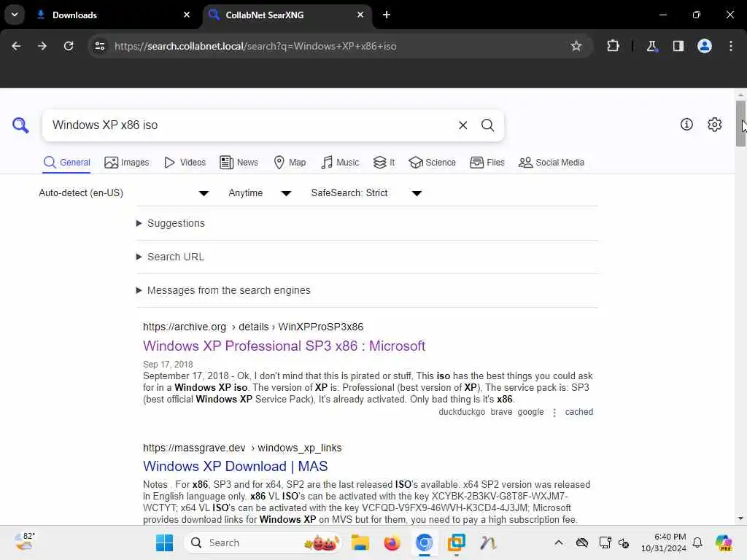The height and width of the screenshot is (560, 747).
Task: Open the browser profile avatar
Action: click(x=705, y=46)
